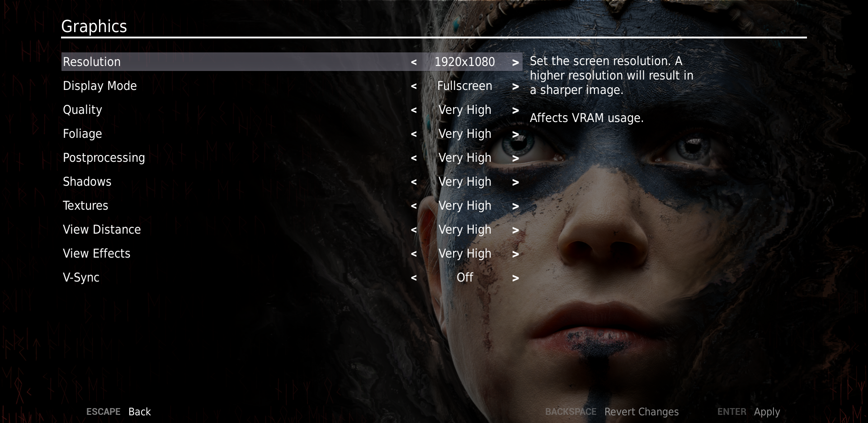Click the right arrow beside Shadows

(x=515, y=182)
